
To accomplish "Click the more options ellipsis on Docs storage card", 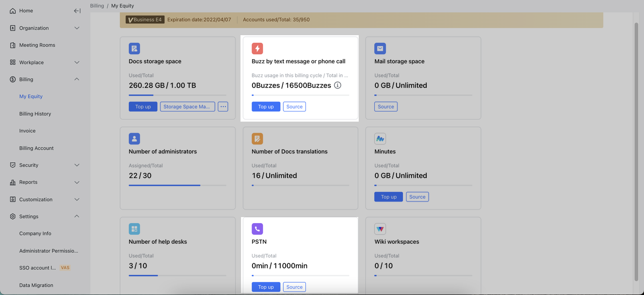I will (223, 107).
